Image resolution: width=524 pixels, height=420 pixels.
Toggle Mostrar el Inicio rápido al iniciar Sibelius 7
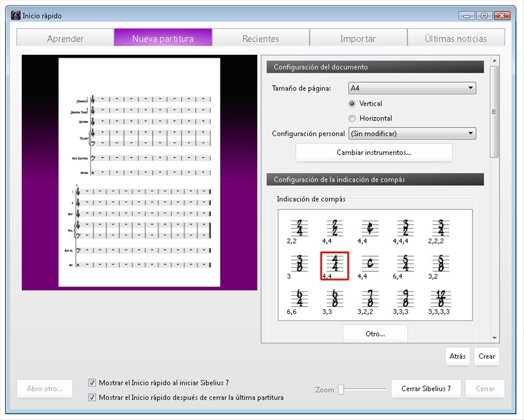coord(92,383)
